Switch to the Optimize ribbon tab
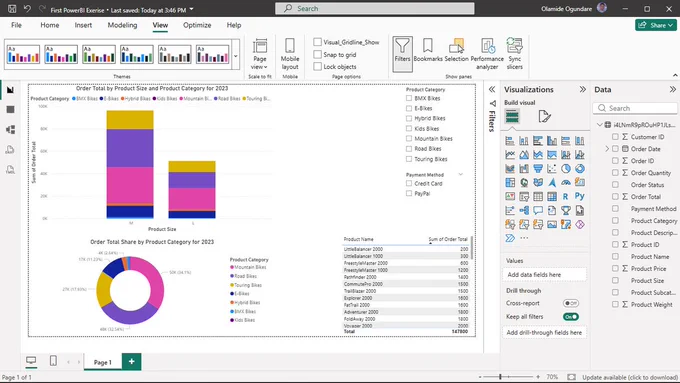This screenshot has width=680, height=383. tap(197, 25)
